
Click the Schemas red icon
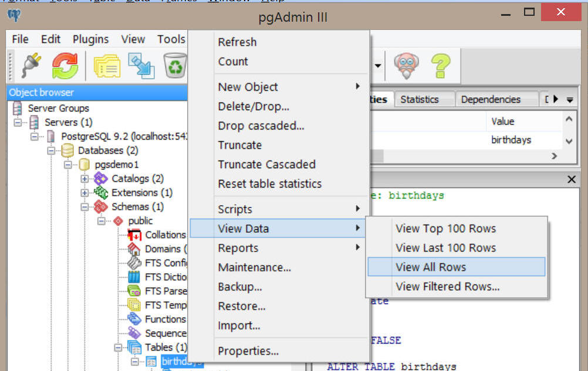tap(101, 207)
